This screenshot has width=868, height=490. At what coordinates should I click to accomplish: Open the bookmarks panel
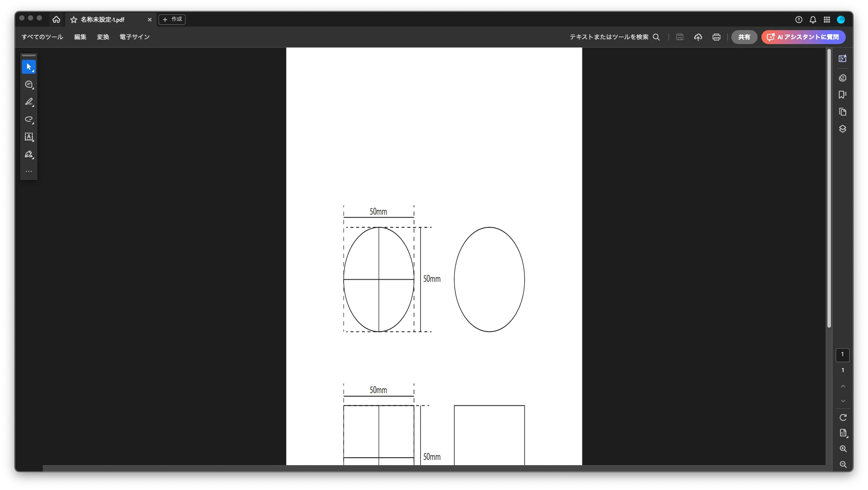point(843,95)
